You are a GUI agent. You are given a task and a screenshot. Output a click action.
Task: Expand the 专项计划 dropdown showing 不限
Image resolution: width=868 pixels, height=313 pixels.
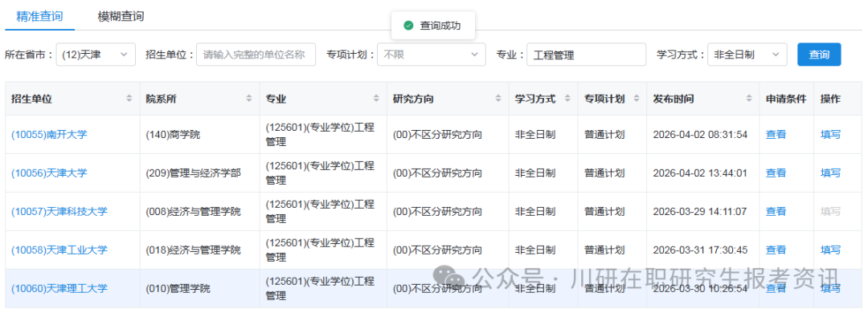pyautogui.click(x=432, y=55)
